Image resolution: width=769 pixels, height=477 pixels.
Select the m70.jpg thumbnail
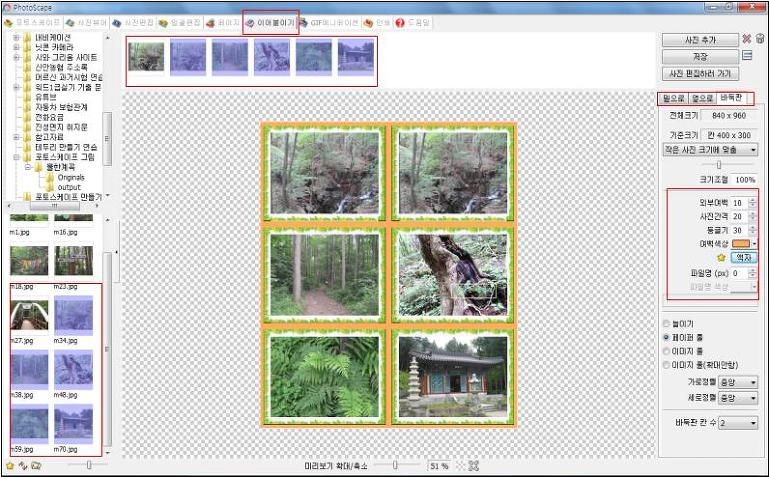point(73,424)
